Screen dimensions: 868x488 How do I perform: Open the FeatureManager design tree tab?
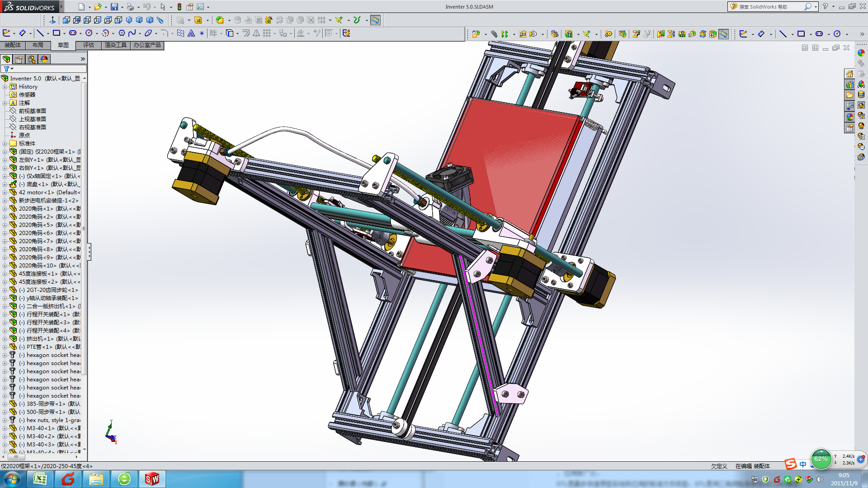pyautogui.click(x=6, y=59)
